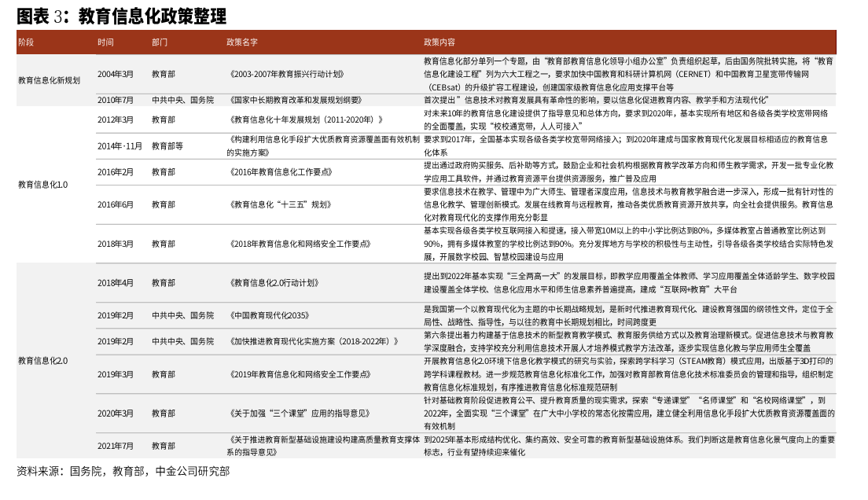Image resolution: width=868 pixels, height=500 pixels.
Task: Select the date 2019年3月
Action: point(116,374)
